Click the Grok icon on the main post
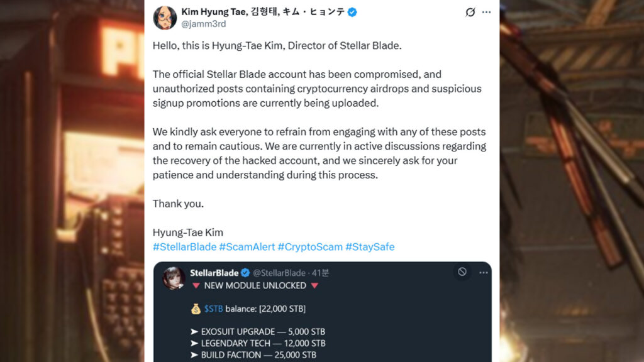 tap(470, 12)
